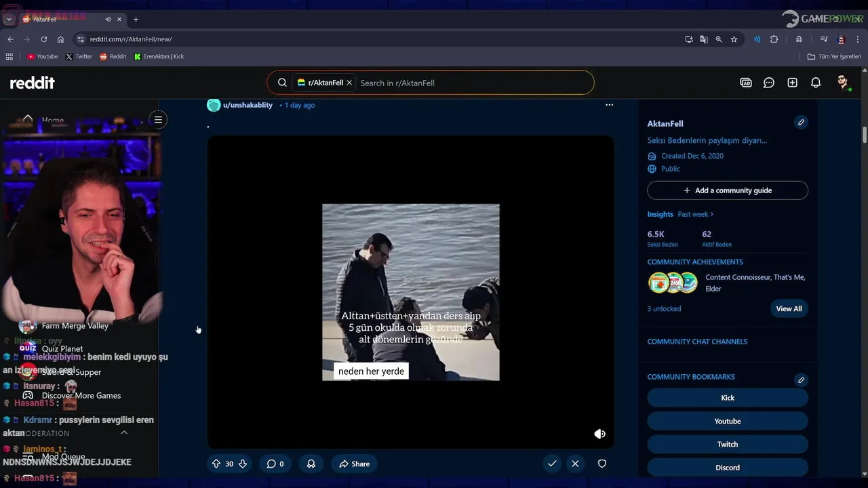Open the Youtube community bookmark
This screenshot has height=488, width=868.
tap(728, 421)
